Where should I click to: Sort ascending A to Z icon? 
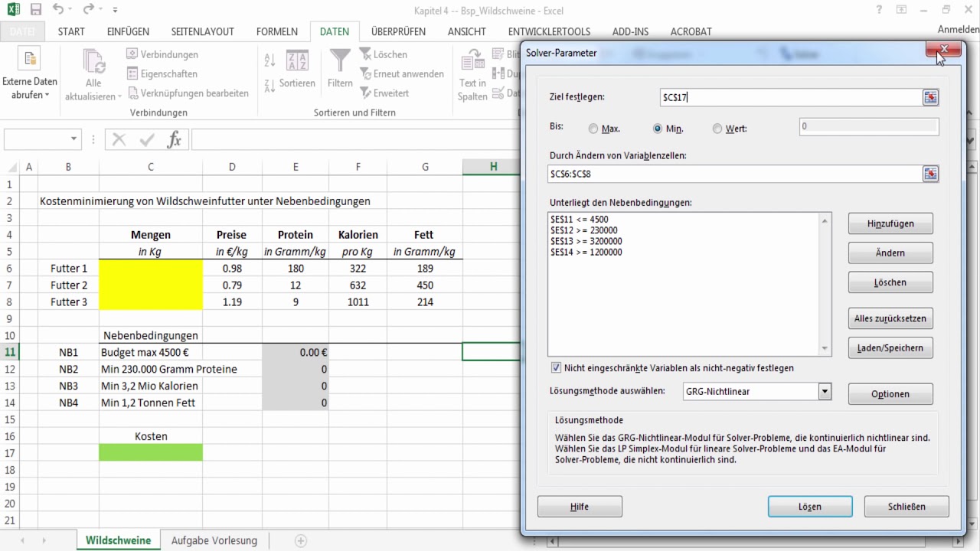click(x=269, y=60)
